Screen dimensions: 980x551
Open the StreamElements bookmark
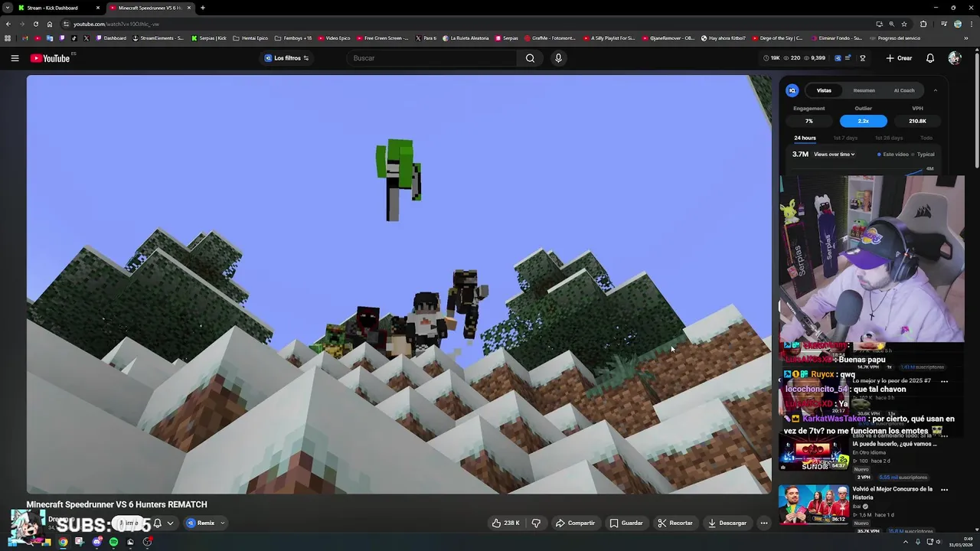158,38
